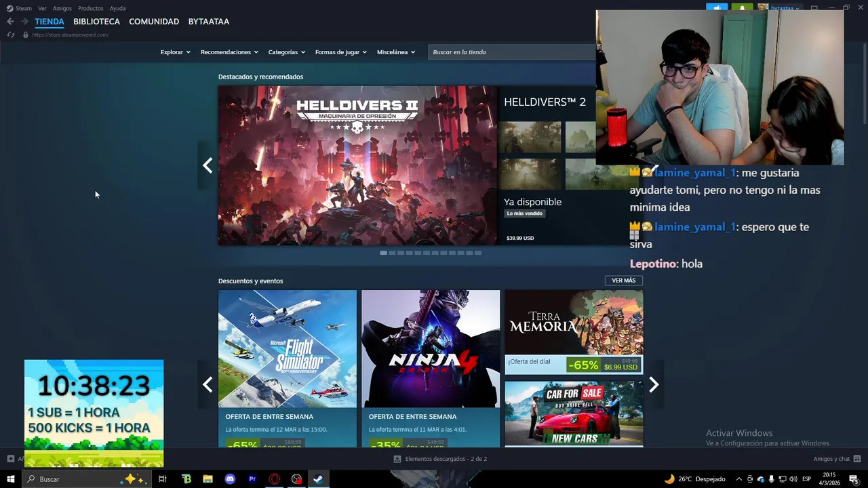Click the ESP language indicator
This screenshot has width=868, height=488.
tap(806, 479)
